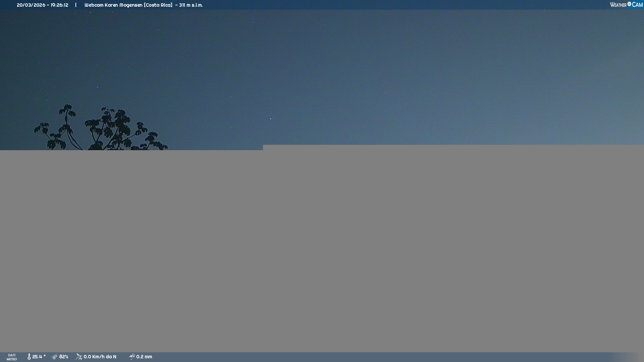Click the 19:26:12 time stamp

[59, 5]
